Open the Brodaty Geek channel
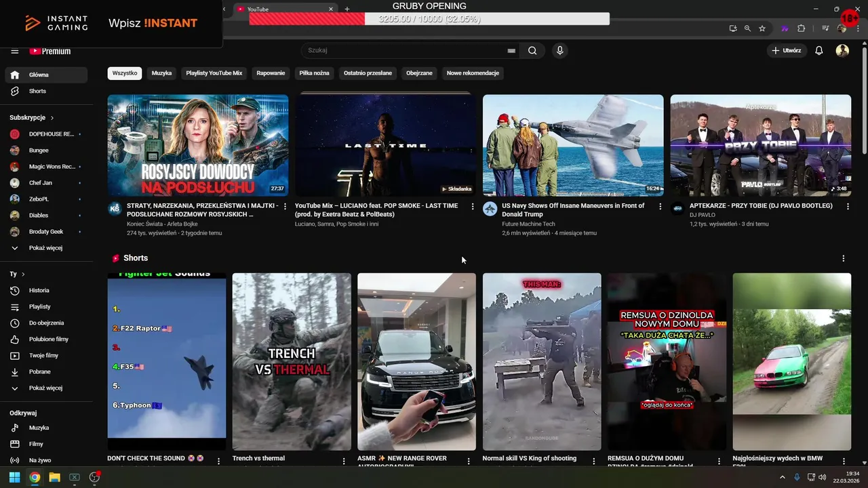 coord(46,232)
